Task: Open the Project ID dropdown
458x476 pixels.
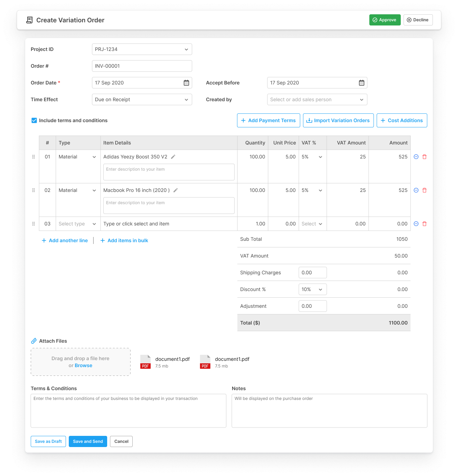Action: pyautogui.click(x=142, y=49)
